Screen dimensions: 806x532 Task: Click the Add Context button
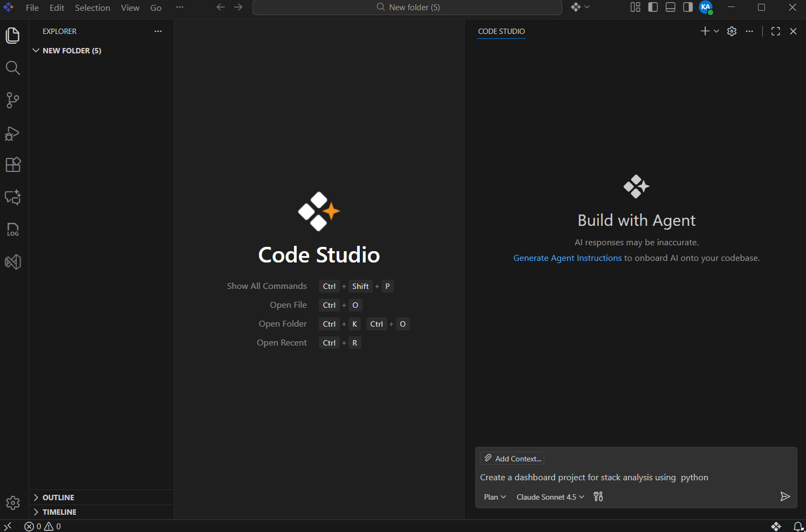[512, 459]
